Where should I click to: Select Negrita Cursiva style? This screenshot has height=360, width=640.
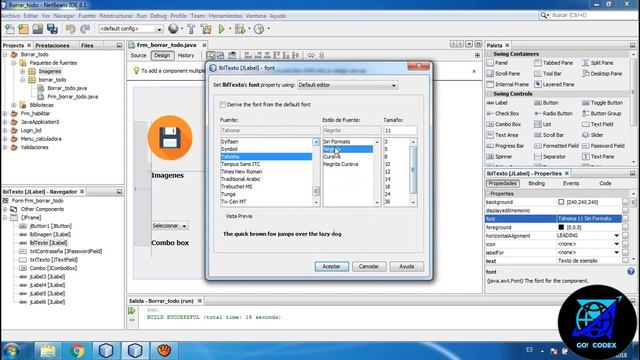(341, 164)
